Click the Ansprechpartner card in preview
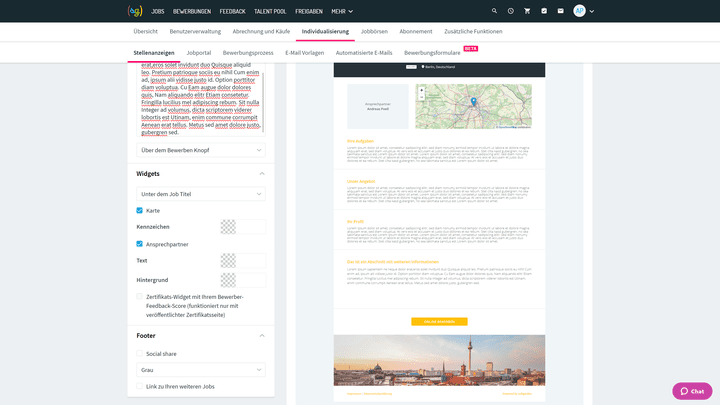Screen dimensions: 720x405 pos(377,106)
